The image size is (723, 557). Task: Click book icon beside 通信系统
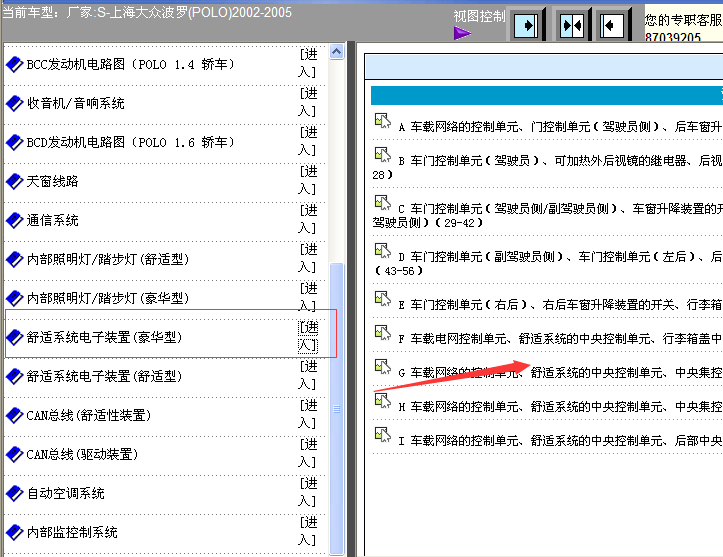[x=14, y=220]
